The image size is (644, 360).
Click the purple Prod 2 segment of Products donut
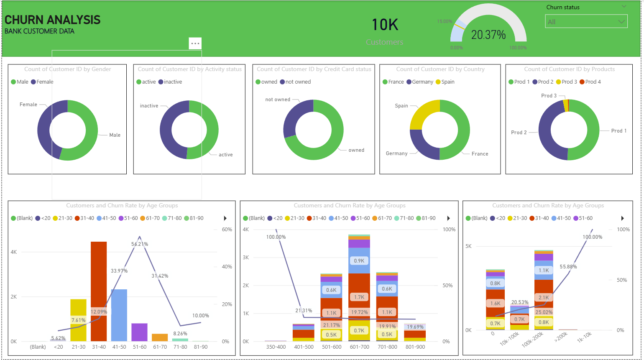[x=545, y=132]
